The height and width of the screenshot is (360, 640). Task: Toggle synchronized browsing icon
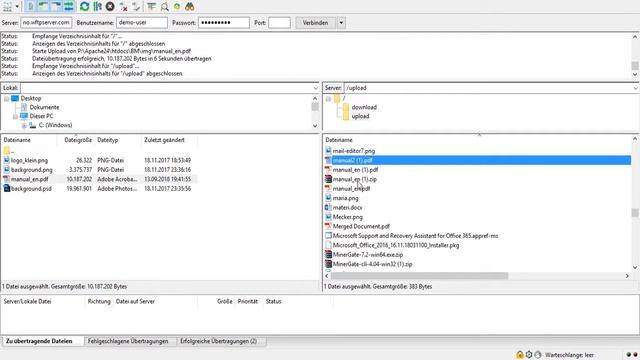pos(177,7)
